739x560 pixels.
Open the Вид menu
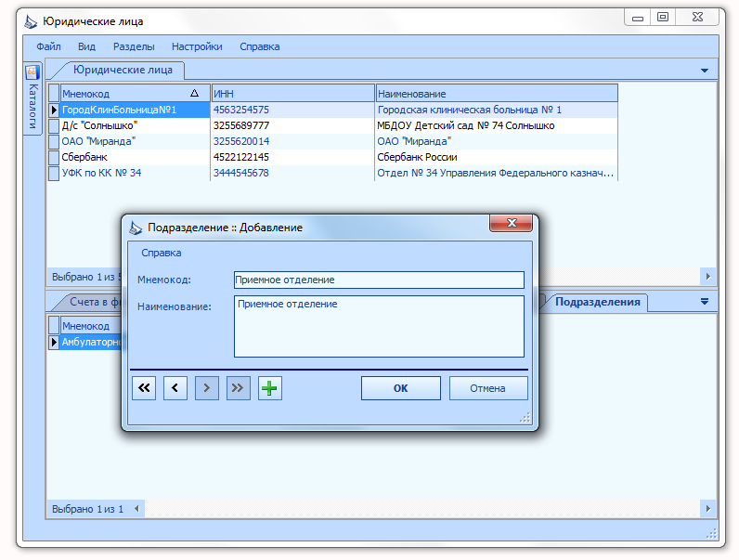pyautogui.click(x=86, y=46)
